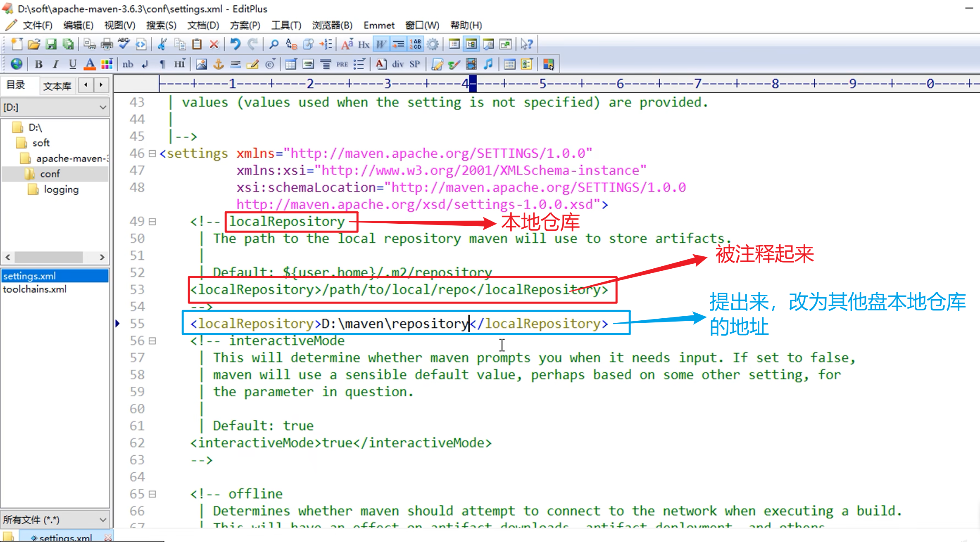Viewport: 980px width, 542px height.
Task: Toggle auto indent toolbar button
Action: click(398, 44)
